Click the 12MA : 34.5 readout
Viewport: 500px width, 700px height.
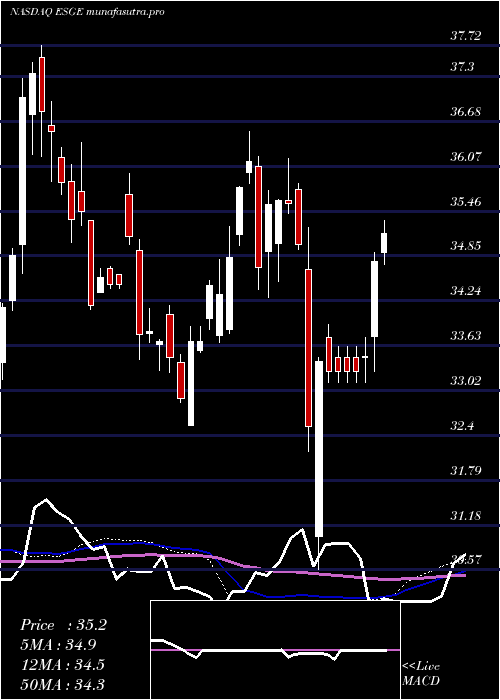[62, 665]
